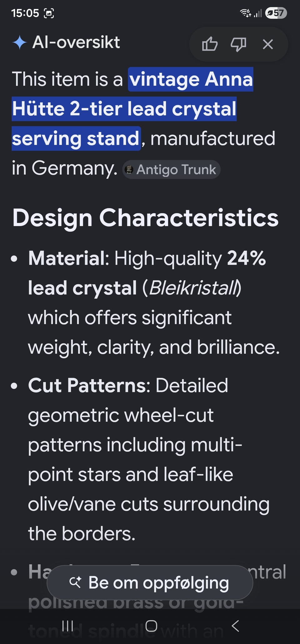The height and width of the screenshot is (644, 300).
Task: Tap the 15:05 clock in status bar
Action: click(25, 13)
